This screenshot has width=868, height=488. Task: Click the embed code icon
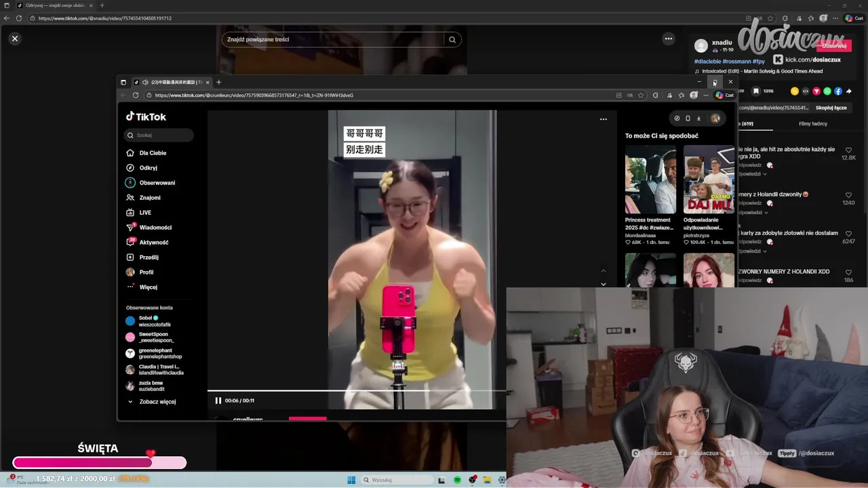pyautogui.click(x=806, y=91)
